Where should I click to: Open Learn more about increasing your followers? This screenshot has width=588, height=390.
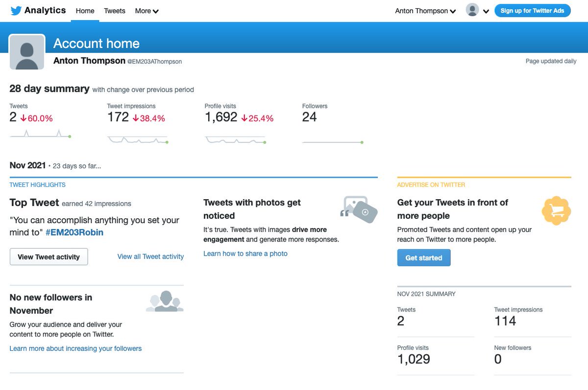click(x=75, y=348)
